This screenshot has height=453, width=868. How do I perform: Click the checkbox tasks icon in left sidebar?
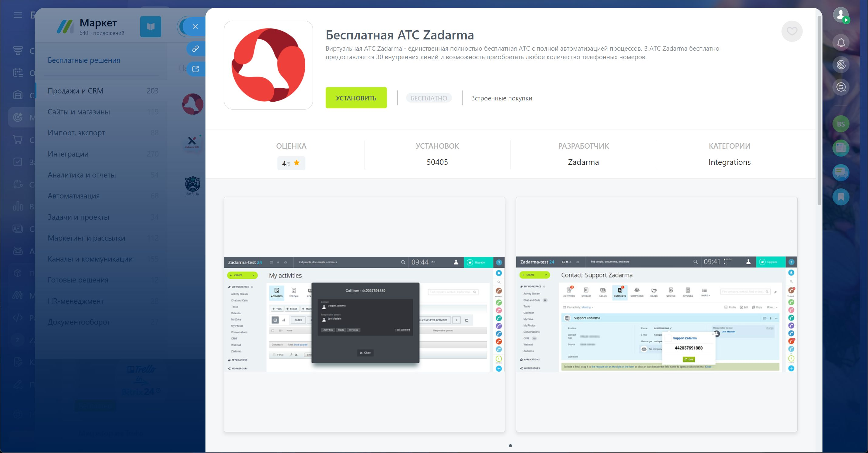click(18, 162)
